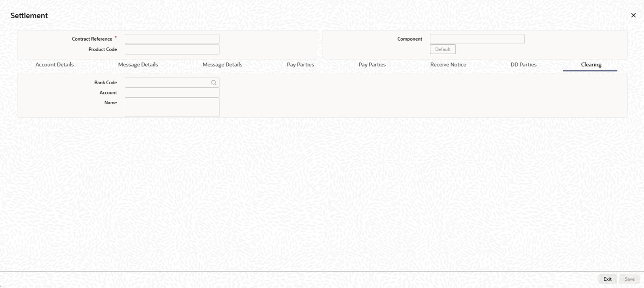Screen dimensions: 644x288
Task: Exit the Settlement screen
Action: [607, 279]
